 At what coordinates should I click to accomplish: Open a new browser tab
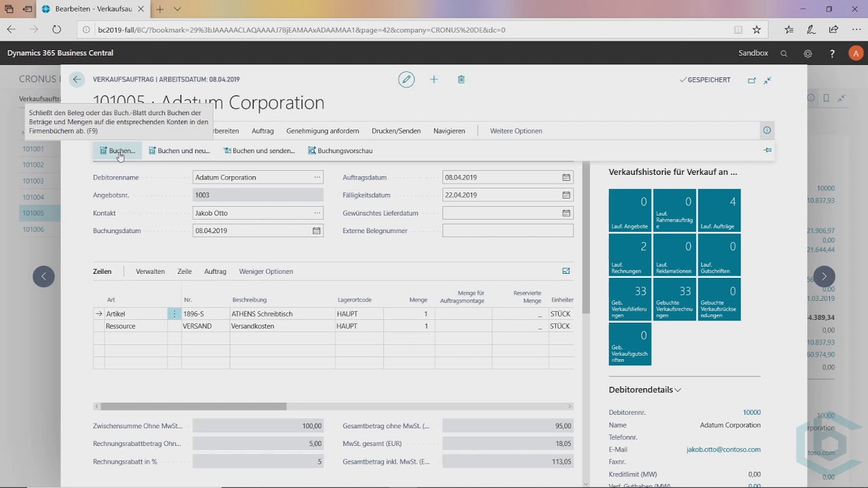[x=160, y=9]
